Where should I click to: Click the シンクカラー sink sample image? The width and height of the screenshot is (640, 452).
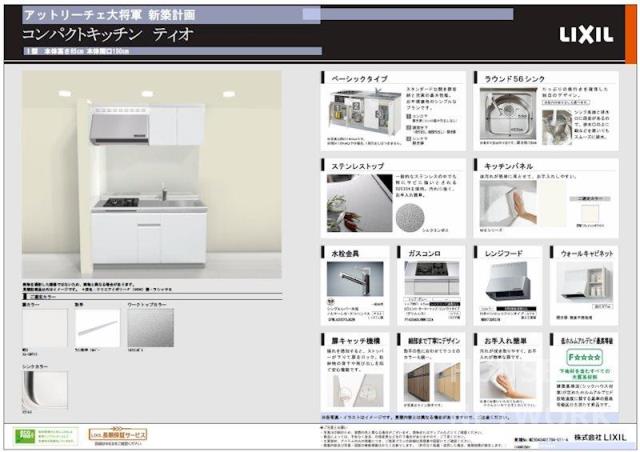[45, 390]
